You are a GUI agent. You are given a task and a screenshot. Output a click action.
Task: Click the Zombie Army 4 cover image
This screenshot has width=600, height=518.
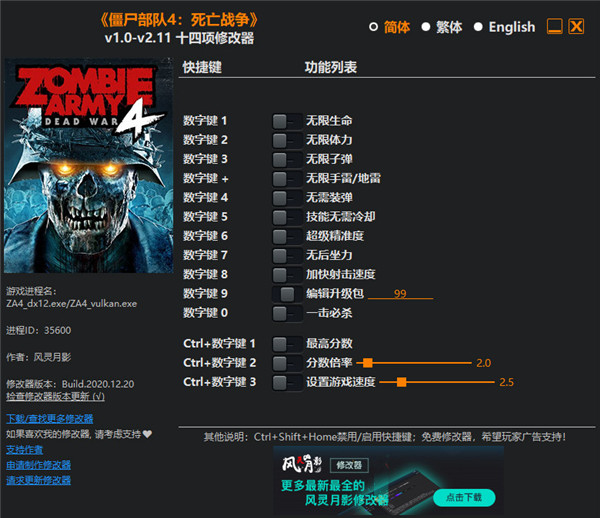pyautogui.click(x=88, y=165)
